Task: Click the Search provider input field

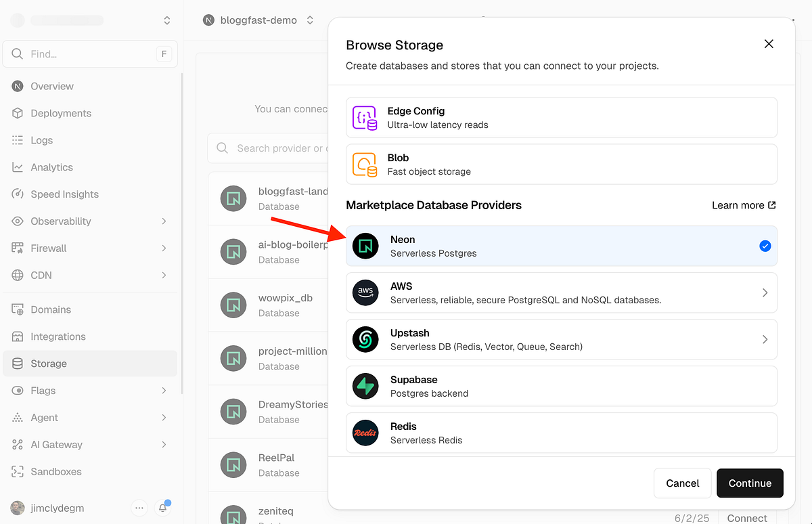Action: pyautogui.click(x=268, y=148)
